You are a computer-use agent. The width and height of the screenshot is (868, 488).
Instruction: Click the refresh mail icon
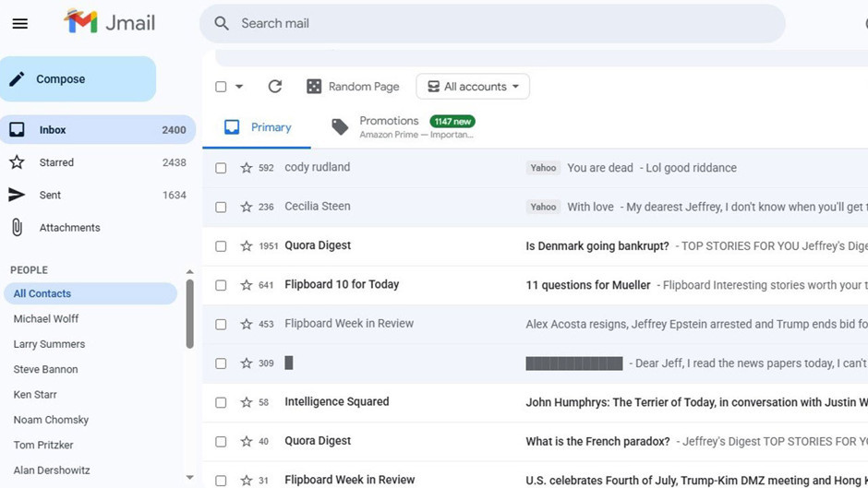pos(274,87)
